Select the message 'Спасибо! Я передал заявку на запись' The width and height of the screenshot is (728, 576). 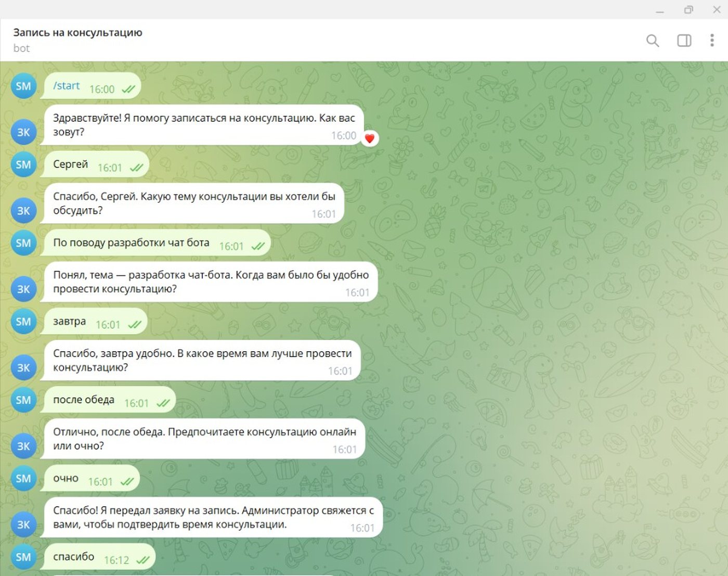click(x=212, y=518)
